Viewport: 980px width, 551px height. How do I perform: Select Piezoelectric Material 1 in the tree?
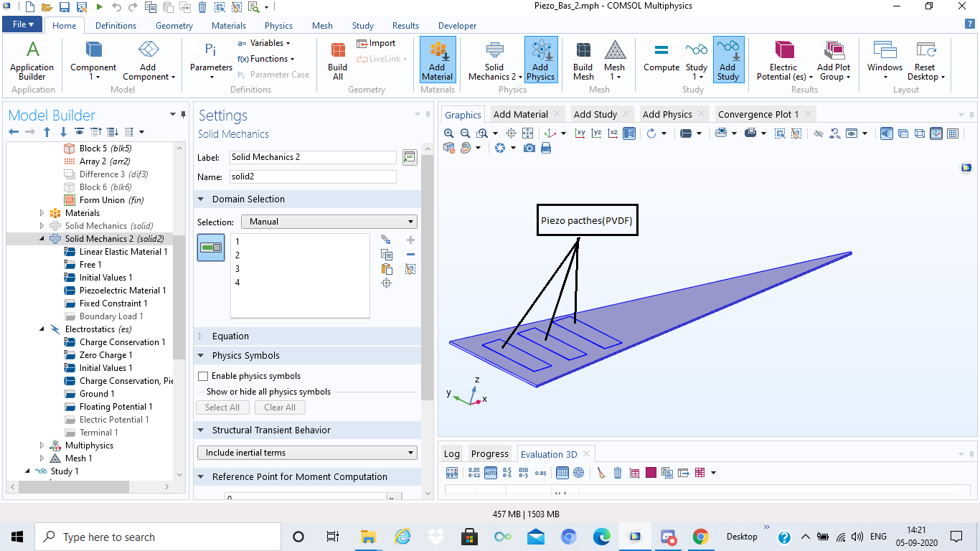pos(122,291)
